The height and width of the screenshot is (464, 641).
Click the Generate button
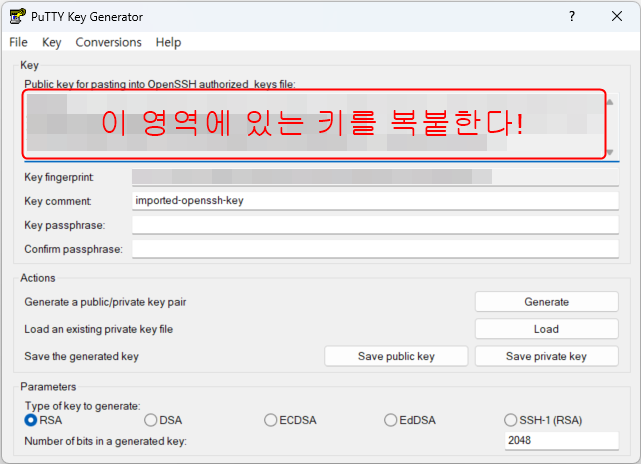coord(547,302)
